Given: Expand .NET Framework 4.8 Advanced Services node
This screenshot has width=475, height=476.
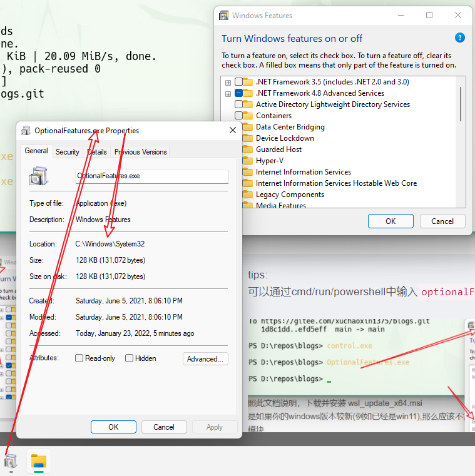Looking at the screenshot, I should (228, 94).
